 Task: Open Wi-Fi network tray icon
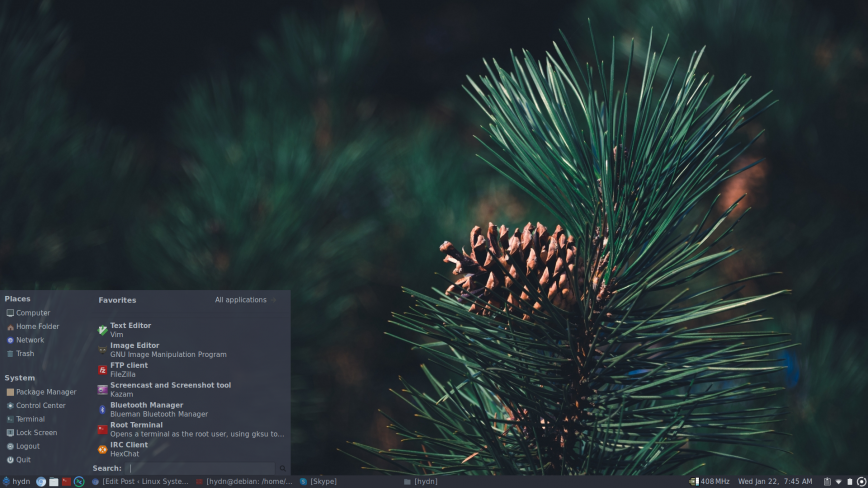click(x=838, y=481)
